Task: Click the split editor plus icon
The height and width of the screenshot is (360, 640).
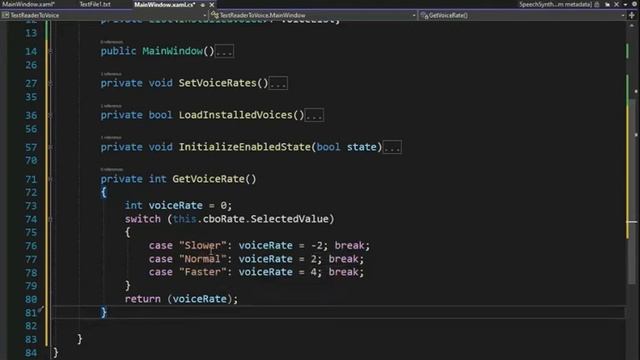Action: (632, 15)
